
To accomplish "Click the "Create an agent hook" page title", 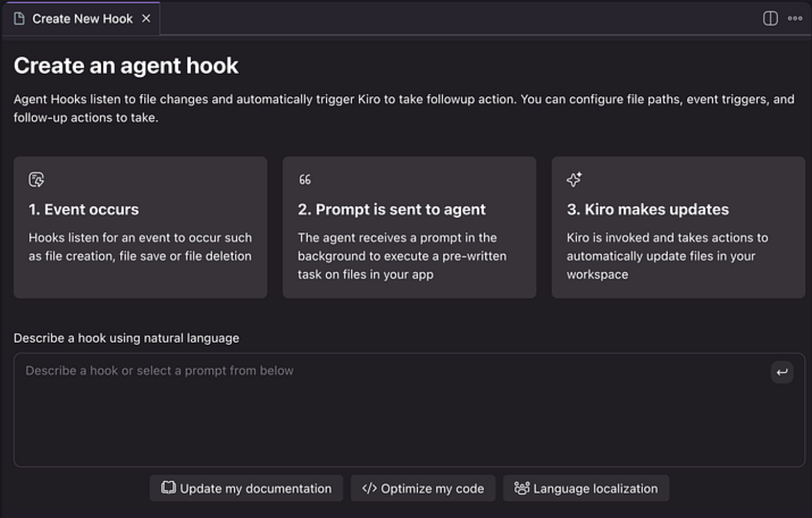I will tap(126, 66).
